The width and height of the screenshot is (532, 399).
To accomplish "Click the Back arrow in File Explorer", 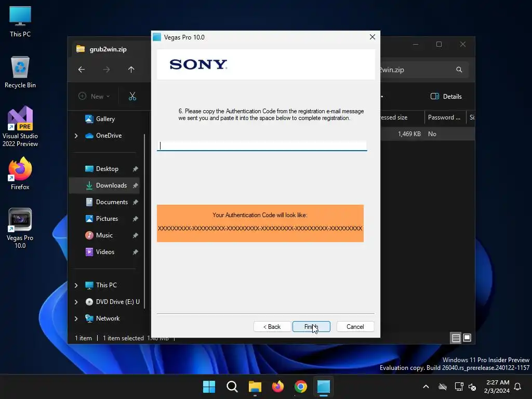I will [x=82, y=70].
